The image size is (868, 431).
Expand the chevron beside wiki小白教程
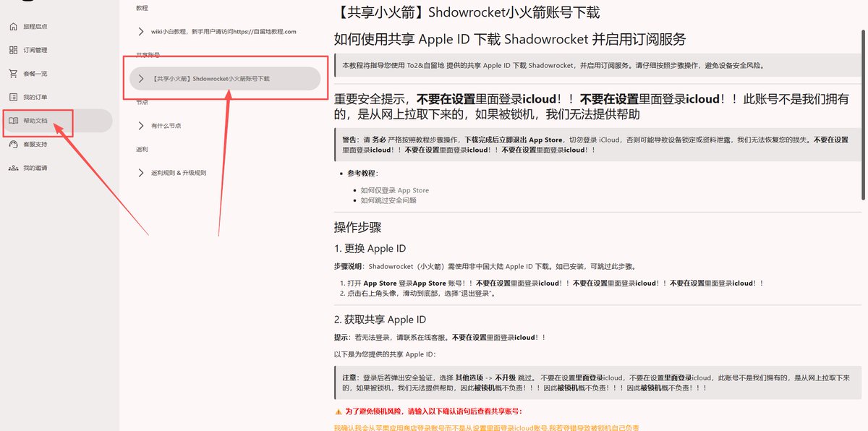[140, 32]
